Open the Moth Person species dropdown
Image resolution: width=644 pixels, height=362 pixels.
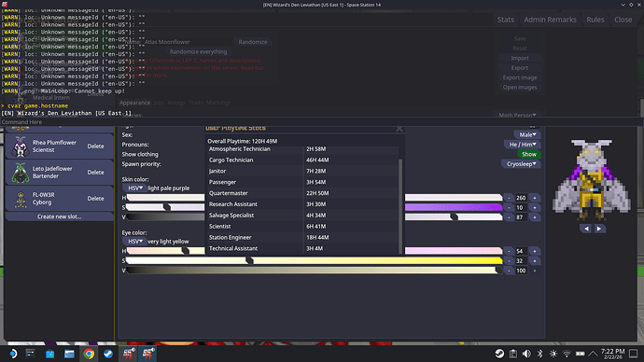(x=517, y=116)
